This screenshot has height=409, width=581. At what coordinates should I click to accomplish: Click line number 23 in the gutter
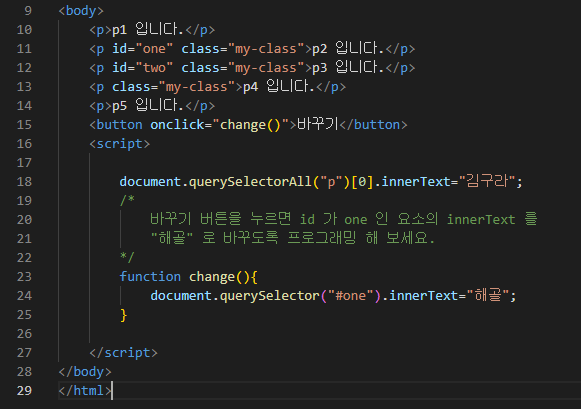(24, 276)
